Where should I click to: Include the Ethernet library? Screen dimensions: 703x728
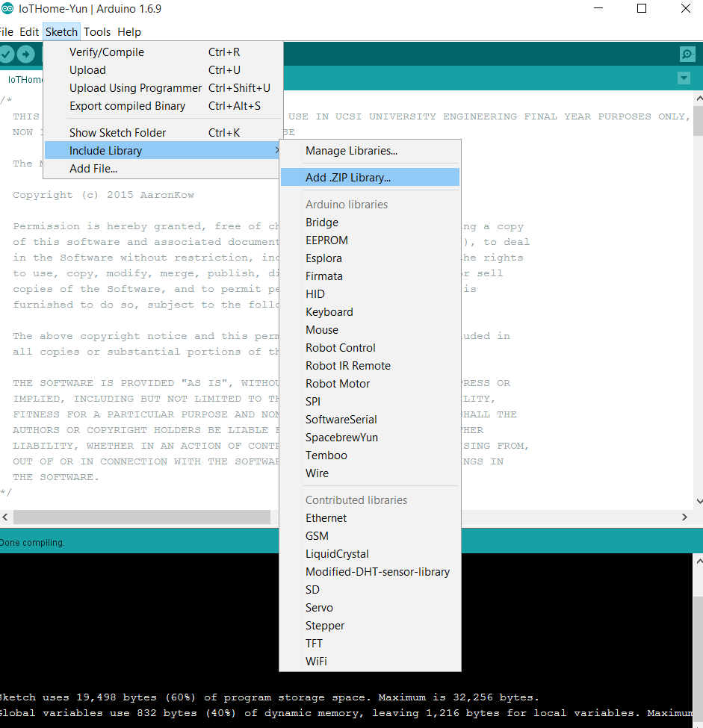(x=370, y=518)
